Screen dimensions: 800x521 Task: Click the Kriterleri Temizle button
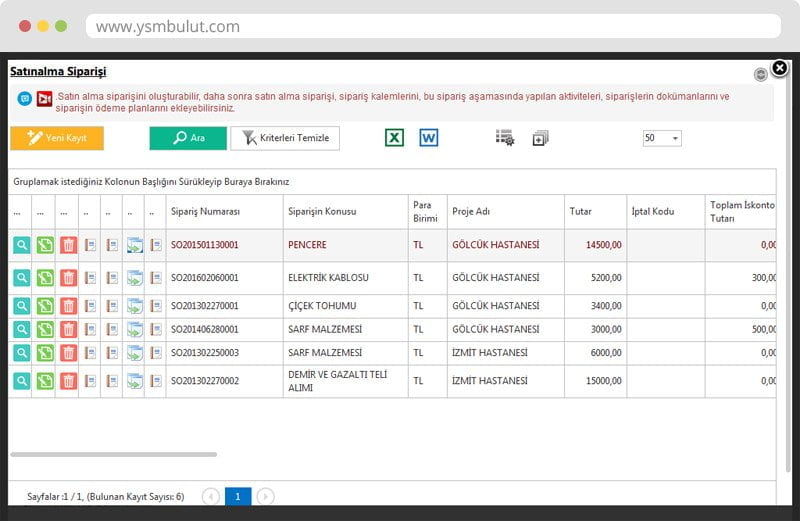(285, 138)
